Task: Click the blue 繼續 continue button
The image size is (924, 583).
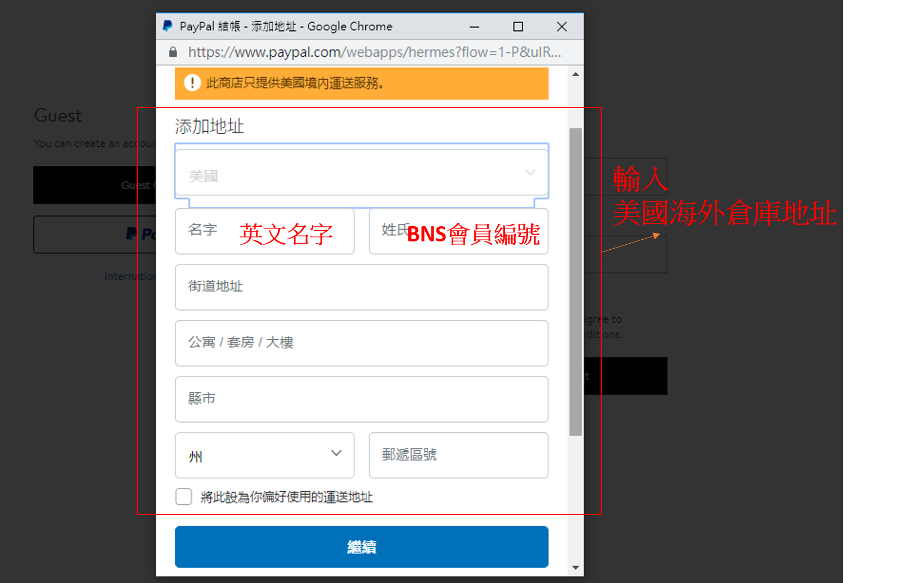Action: (x=361, y=546)
